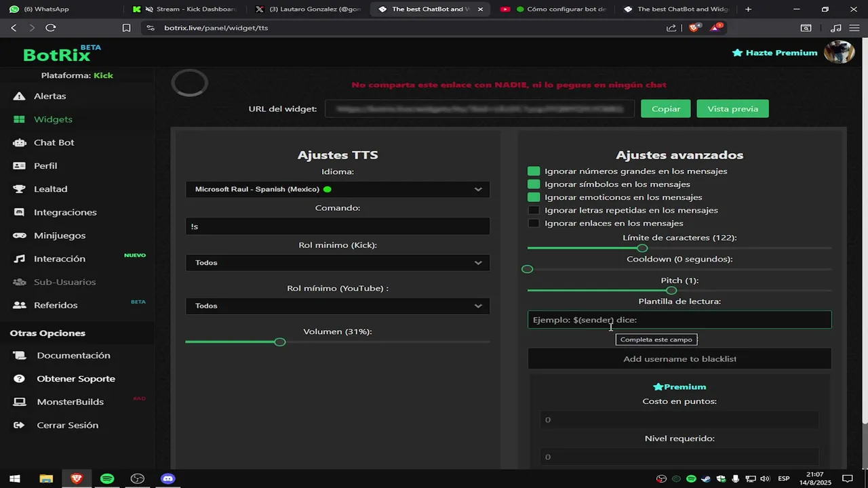Switch to Lautaro Gonzalez X tab
Image resolution: width=868 pixels, height=488 pixels.
click(309, 9)
